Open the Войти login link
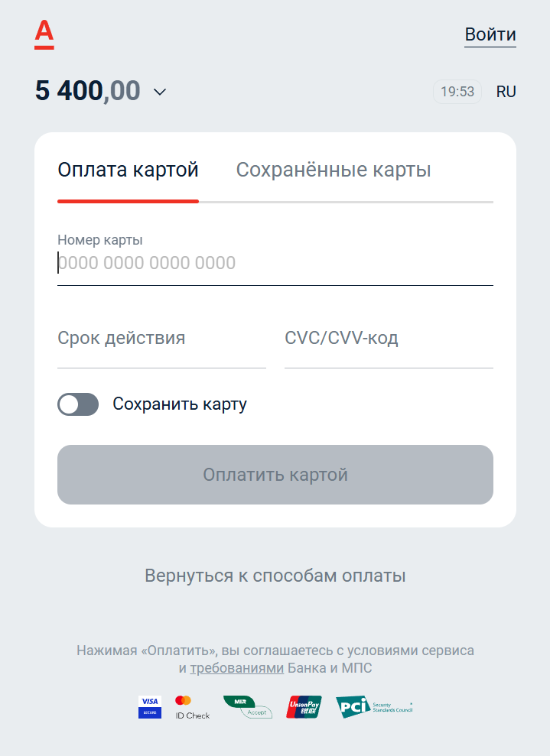Viewport: 550px width, 756px height. coord(490,34)
